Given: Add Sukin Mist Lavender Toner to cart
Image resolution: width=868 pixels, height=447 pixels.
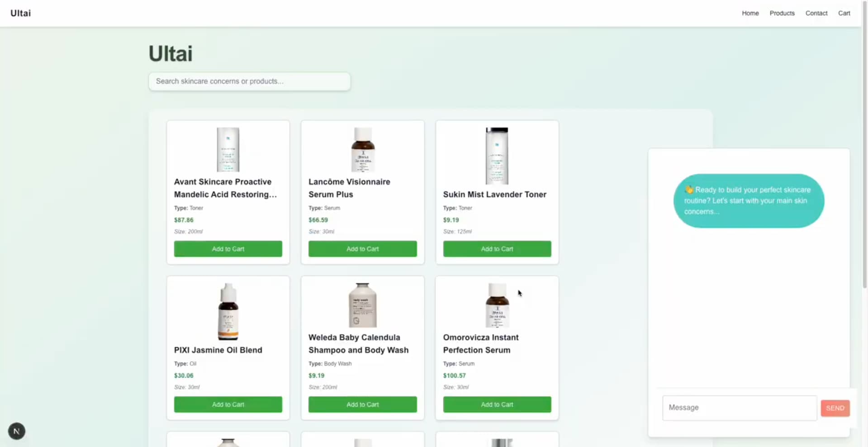Looking at the screenshot, I should [x=497, y=249].
